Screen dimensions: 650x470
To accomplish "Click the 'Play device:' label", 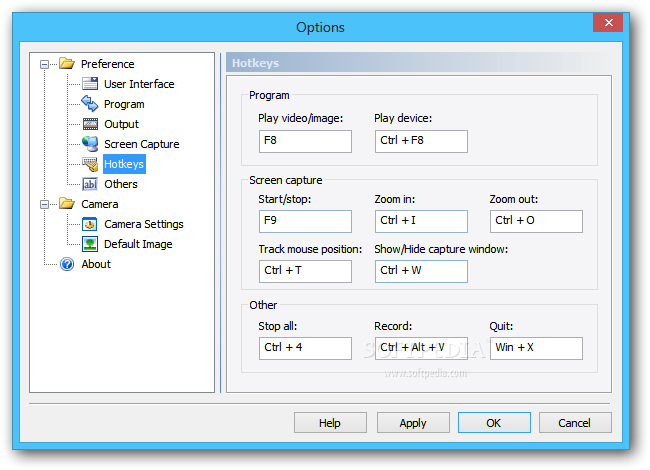I will click(403, 119).
